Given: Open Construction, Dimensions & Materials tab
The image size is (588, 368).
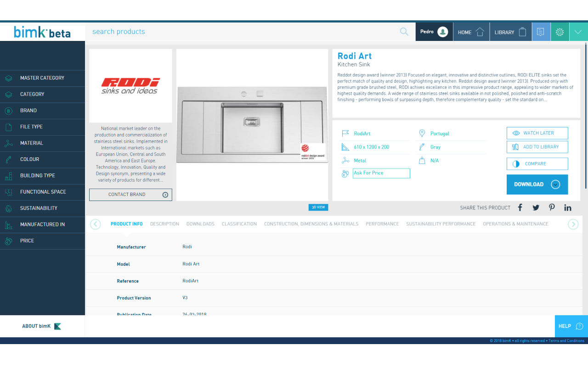Looking at the screenshot, I should [311, 224].
